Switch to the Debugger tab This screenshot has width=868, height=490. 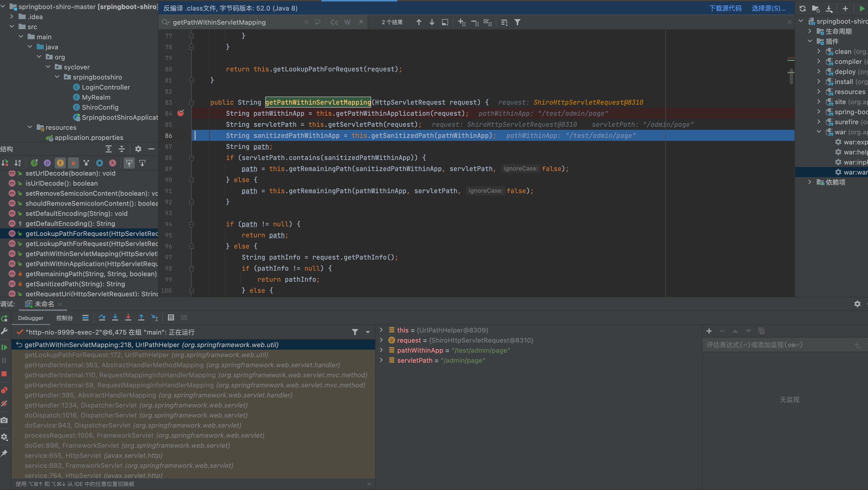31,318
